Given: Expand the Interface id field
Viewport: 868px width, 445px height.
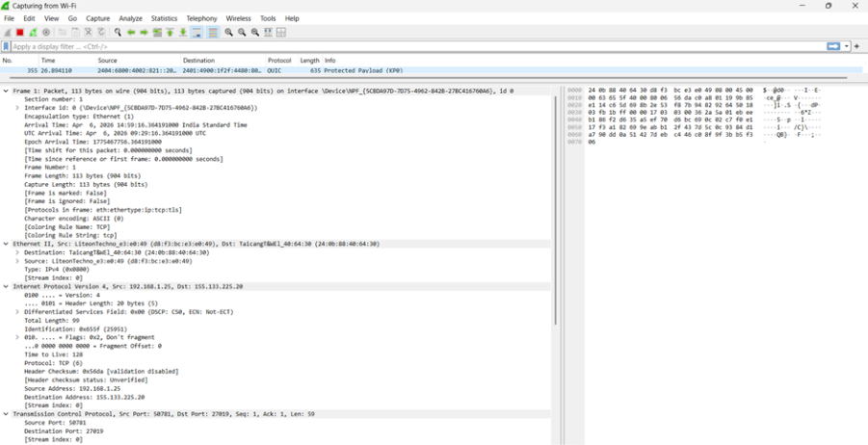Looking at the screenshot, I should click(x=17, y=108).
